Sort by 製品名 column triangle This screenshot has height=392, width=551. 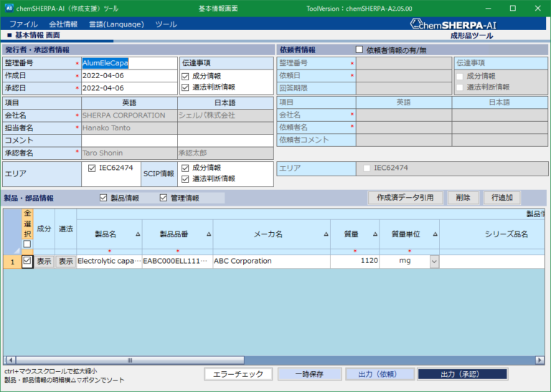coord(138,234)
